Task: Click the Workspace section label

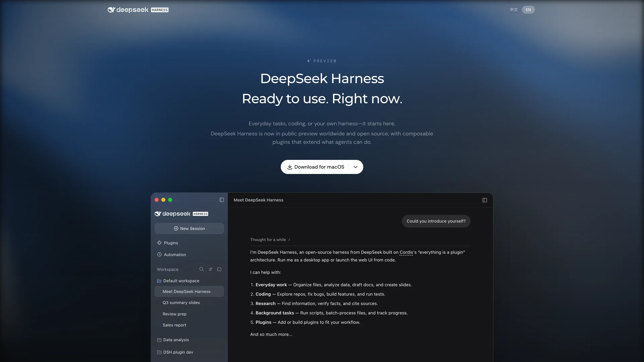Action: [167, 269]
